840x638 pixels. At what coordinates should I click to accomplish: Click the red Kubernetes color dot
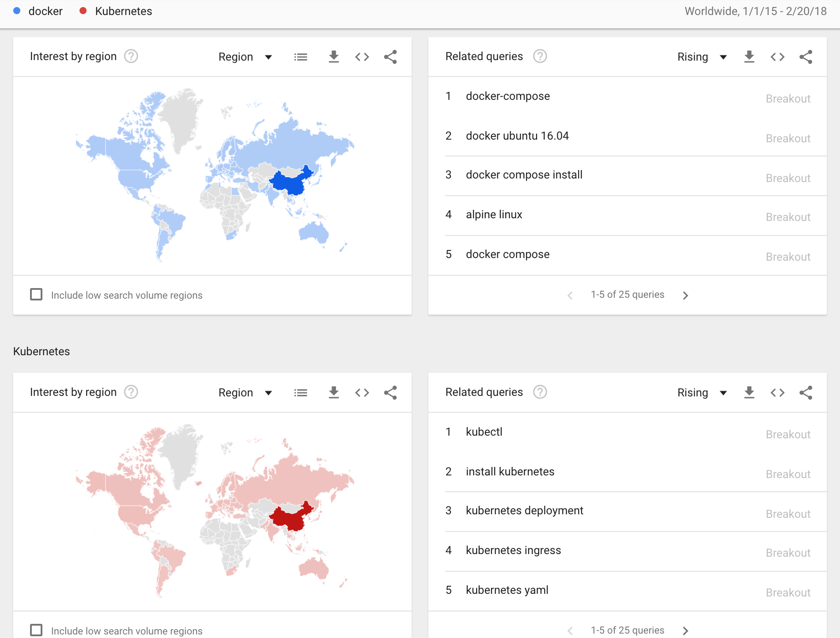(x=83, y=11)
